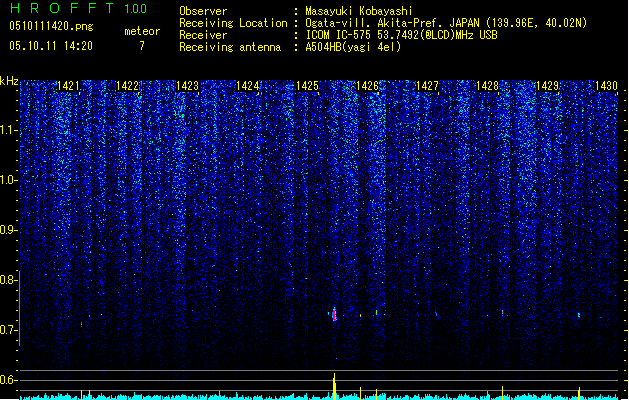Click the 0.9 kHz axis label
Screen dimensions: 629x400
(8, 230)
